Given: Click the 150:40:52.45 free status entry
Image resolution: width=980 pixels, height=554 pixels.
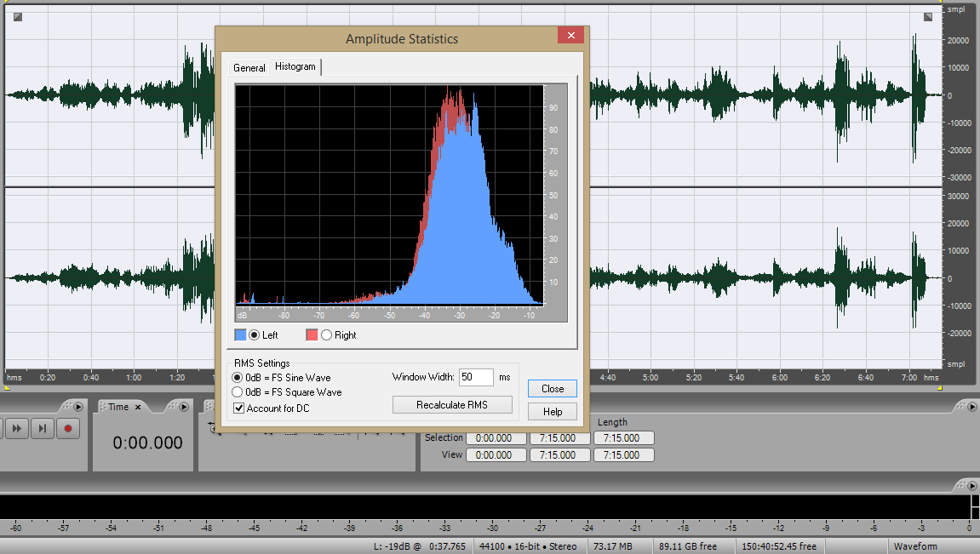Looking at the screenshot, I should point(779,546).
